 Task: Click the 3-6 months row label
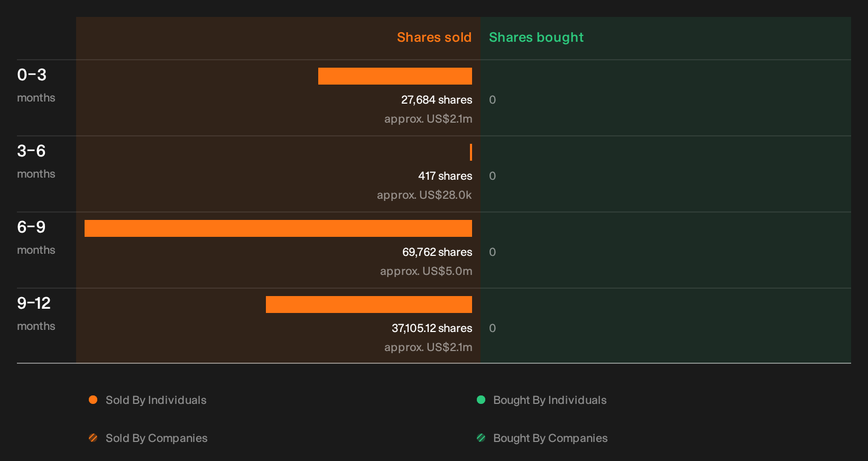click(36, 161)
